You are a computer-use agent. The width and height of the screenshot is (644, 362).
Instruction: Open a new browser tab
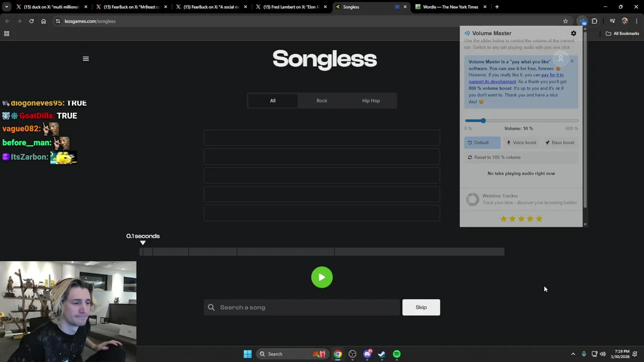click(497, 7)
